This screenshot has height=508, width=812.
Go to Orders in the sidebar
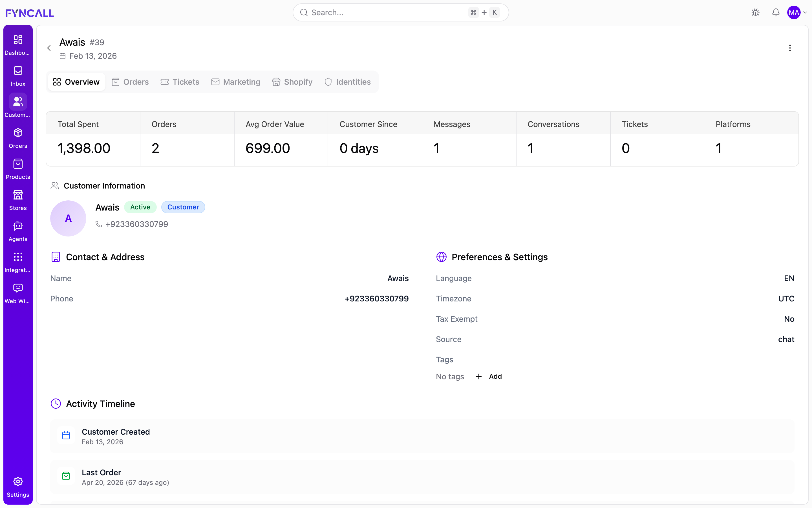pos(18,138)
